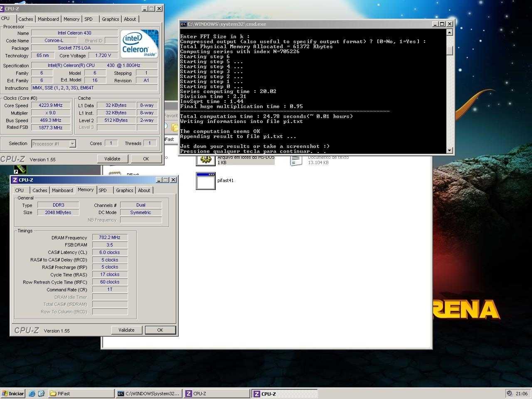The image size is (532, 399).
Task: Open Mainboard tab in lower CPU-Z window
Action: tap(62, 190)
